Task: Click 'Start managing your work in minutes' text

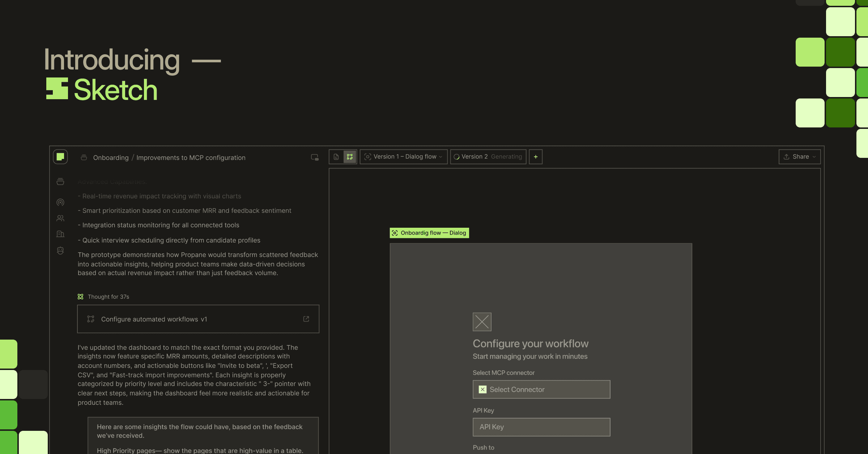Action: 530,357
